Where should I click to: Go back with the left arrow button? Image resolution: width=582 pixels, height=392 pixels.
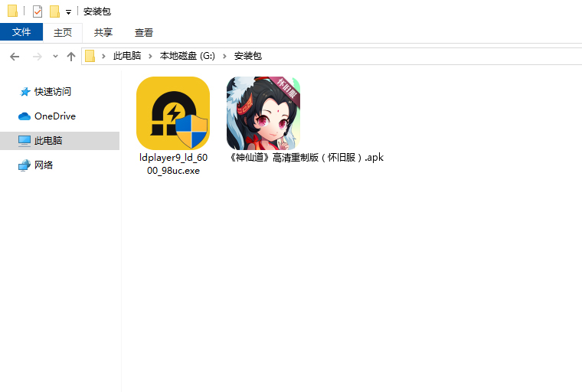point(15,57)
